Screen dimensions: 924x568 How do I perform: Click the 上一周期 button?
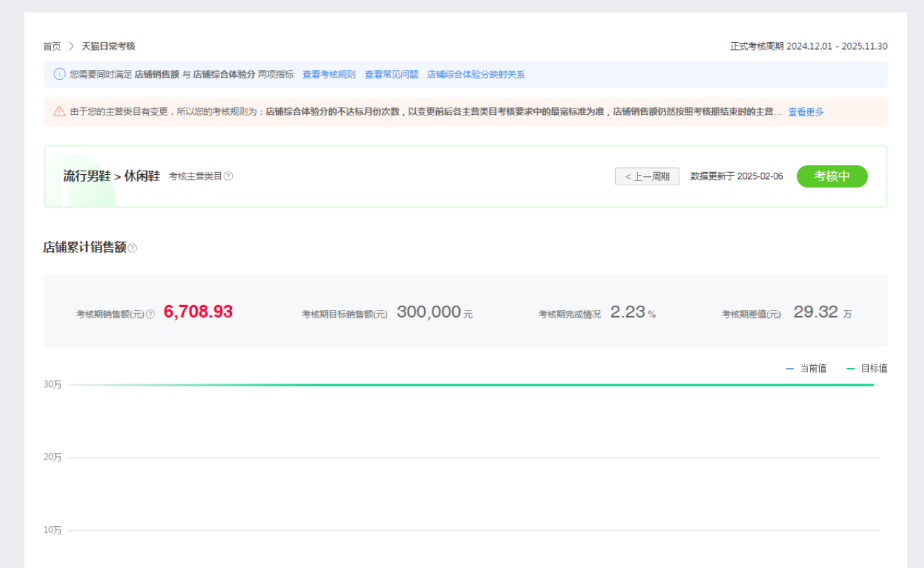coord(647,176)
